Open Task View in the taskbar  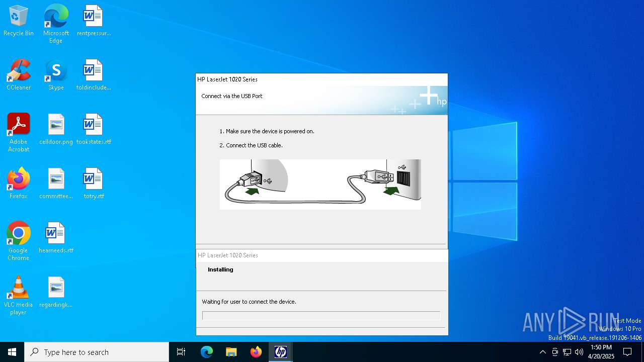[181, 352]
